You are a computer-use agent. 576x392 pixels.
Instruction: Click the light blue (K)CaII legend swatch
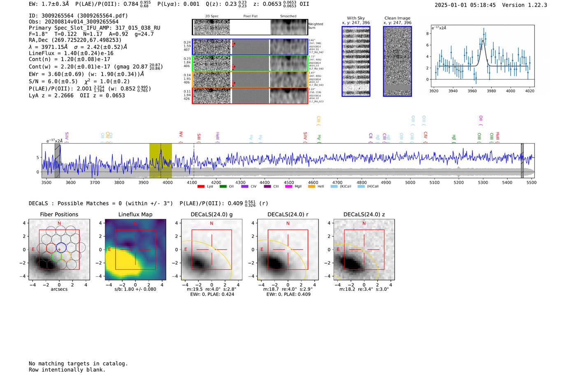tap(334, 187)
